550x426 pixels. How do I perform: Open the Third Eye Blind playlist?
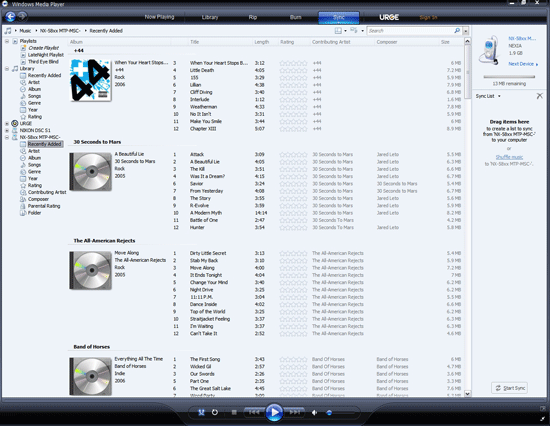coord(43,62)
